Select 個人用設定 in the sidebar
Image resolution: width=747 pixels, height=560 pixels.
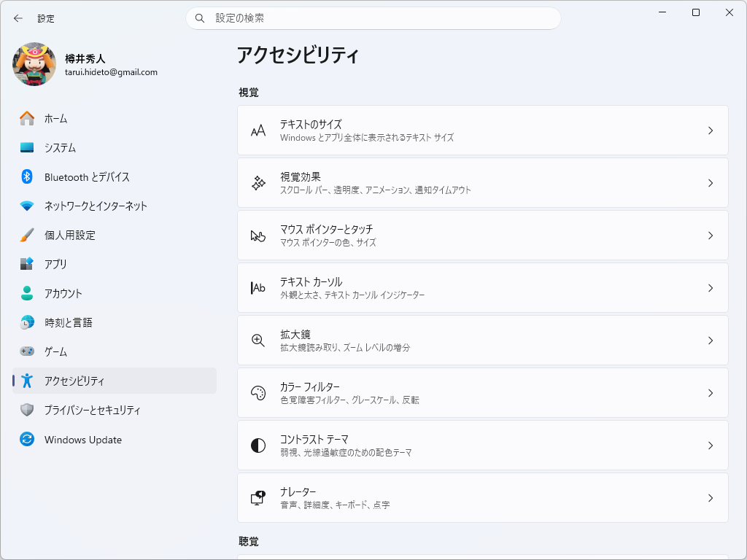pyautogui.click(x=115, y=235)
